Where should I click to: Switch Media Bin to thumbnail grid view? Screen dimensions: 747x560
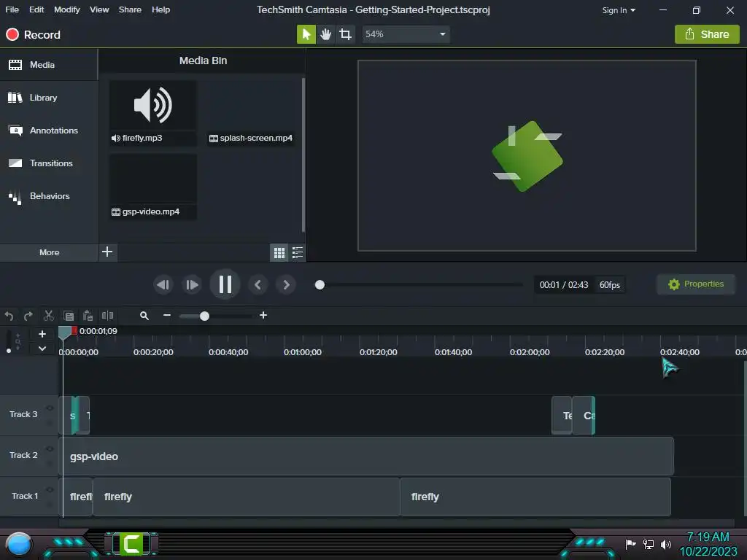tap(279, 253)
